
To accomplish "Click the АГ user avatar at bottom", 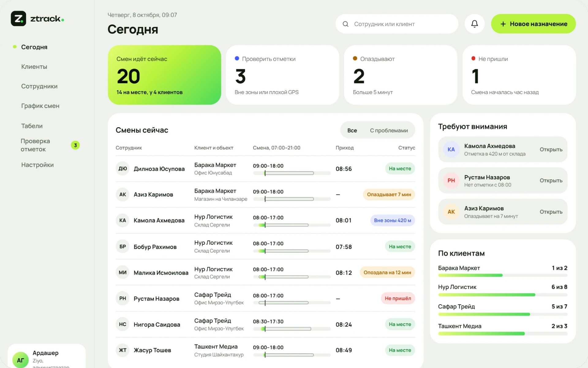I will [20, 360].
